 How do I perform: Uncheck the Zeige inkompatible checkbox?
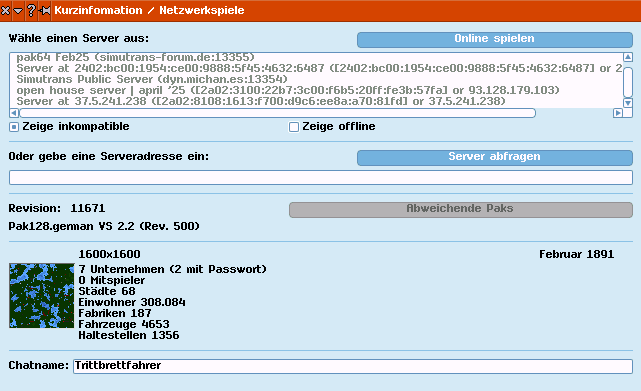[14, 127]
